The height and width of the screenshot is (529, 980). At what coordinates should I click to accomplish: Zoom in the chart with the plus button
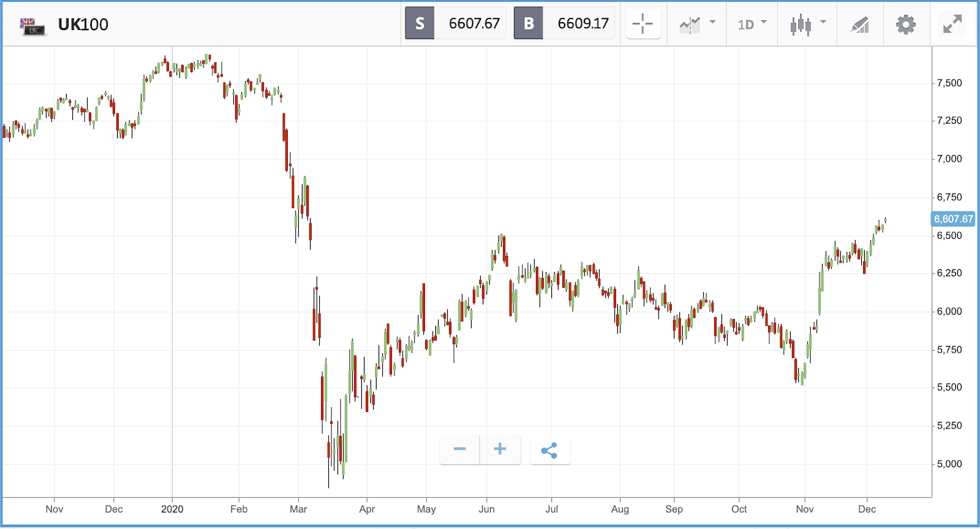(x=500, y=449)
